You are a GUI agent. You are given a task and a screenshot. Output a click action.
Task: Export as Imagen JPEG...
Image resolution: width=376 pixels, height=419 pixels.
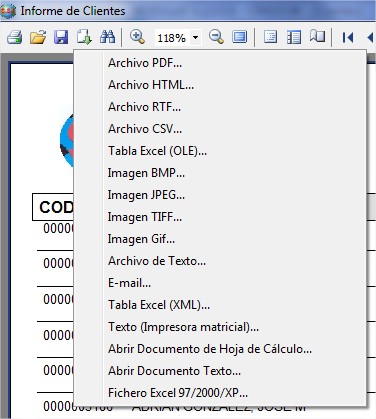point(220,195)
